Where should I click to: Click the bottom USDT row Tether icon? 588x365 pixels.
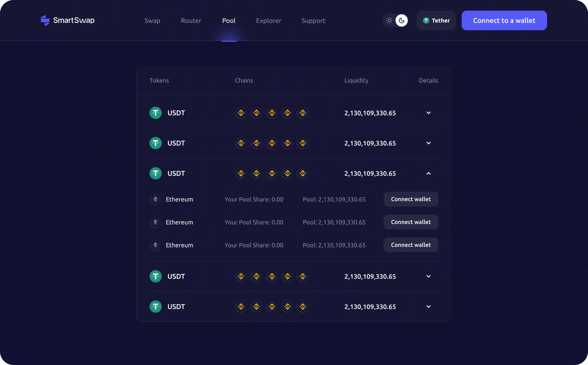click(x=156, y=307)
